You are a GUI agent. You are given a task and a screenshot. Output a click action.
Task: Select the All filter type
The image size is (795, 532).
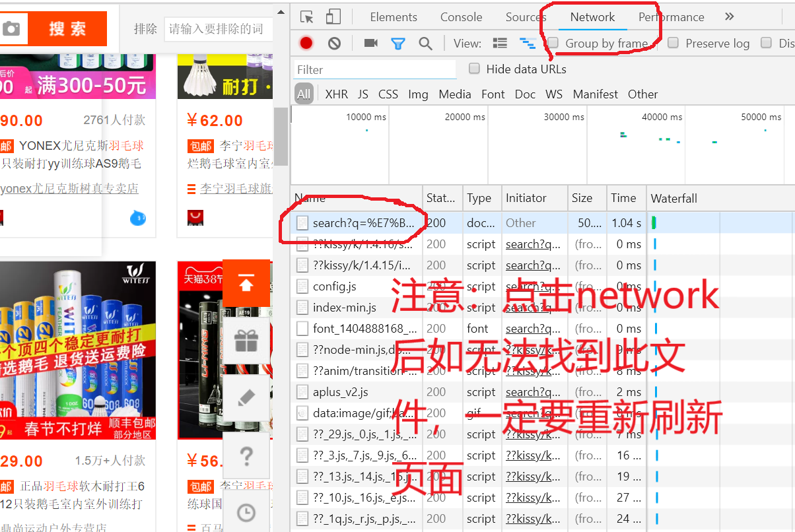click(x=304, y=94)
